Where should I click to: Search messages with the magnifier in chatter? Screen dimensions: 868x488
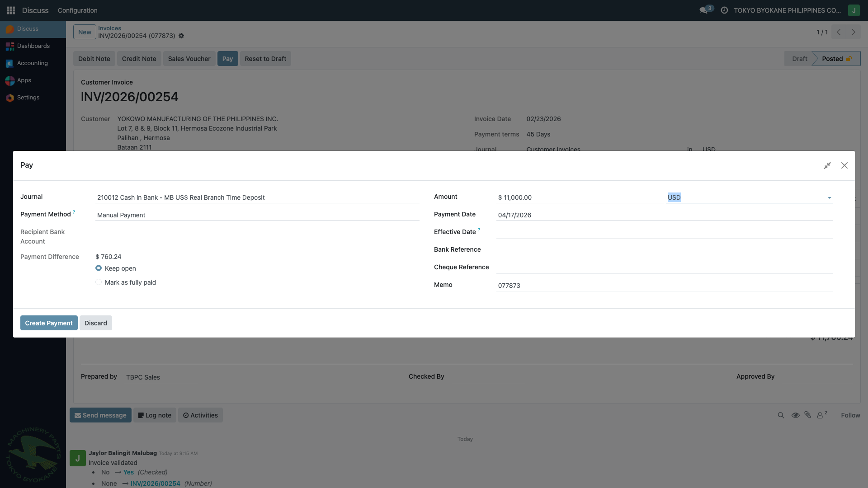(781, 415)
